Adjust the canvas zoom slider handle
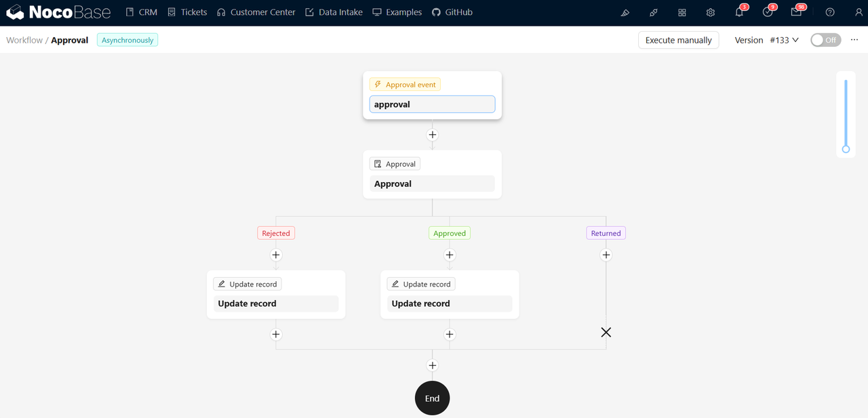868x418 pixels. [846, 149]
